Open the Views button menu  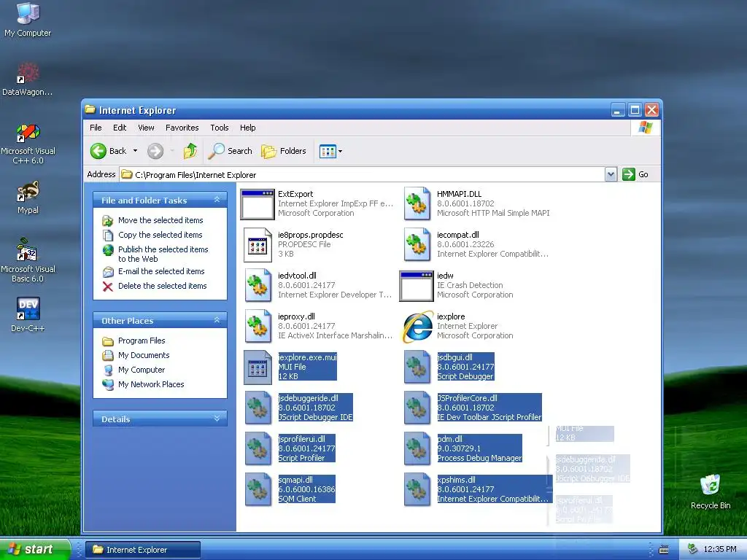[330, 152]
